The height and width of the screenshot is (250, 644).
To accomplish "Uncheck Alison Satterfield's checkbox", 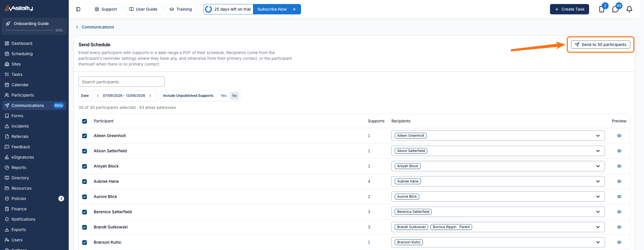I will [x=85, y=151].
